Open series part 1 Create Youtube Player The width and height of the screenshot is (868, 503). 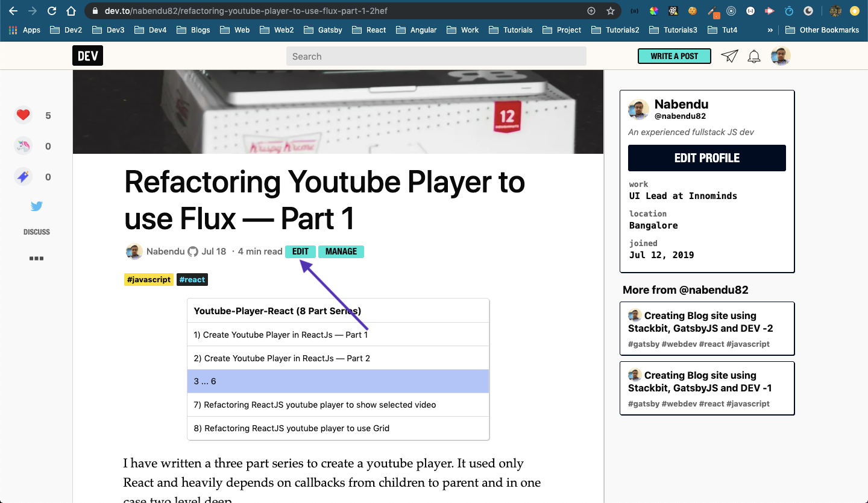coord(338,335)
